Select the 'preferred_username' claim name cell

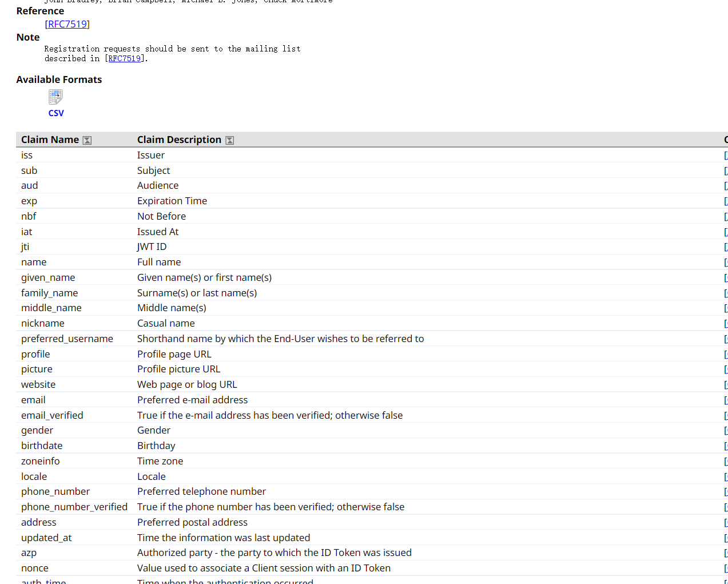[67, 339]
